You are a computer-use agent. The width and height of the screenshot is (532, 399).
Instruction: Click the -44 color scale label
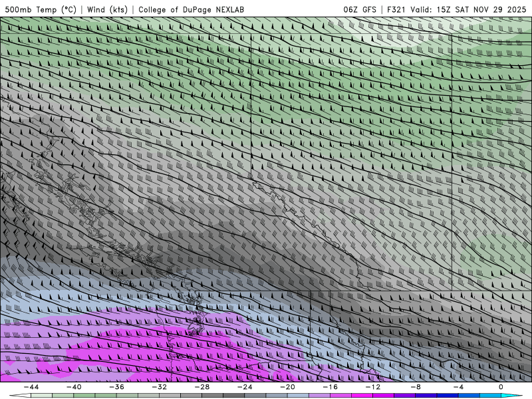[x=31, y=387]
